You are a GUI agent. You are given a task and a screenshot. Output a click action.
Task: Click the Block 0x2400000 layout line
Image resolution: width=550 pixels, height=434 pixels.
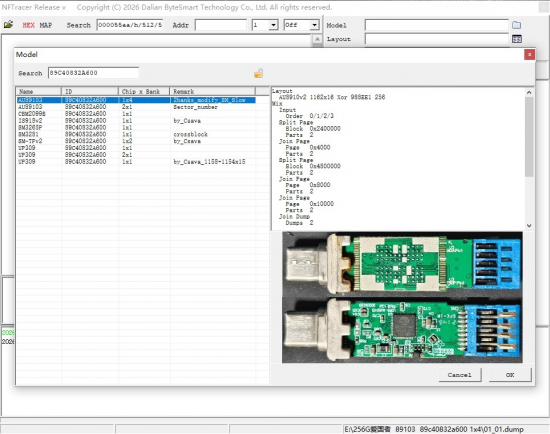(313, 128)
